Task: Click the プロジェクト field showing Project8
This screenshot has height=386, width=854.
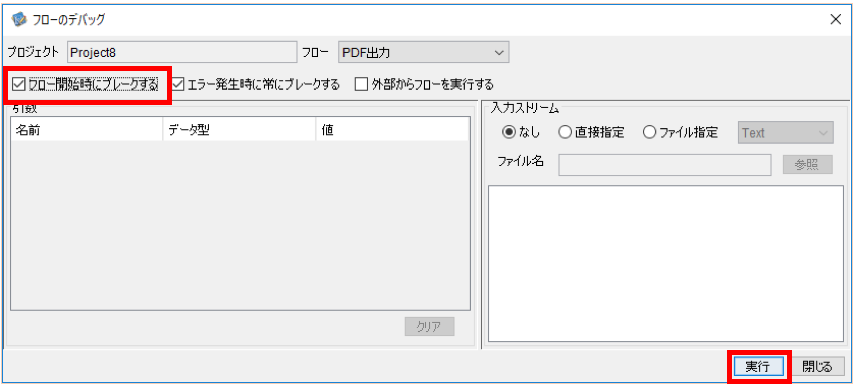Action: 182,52
